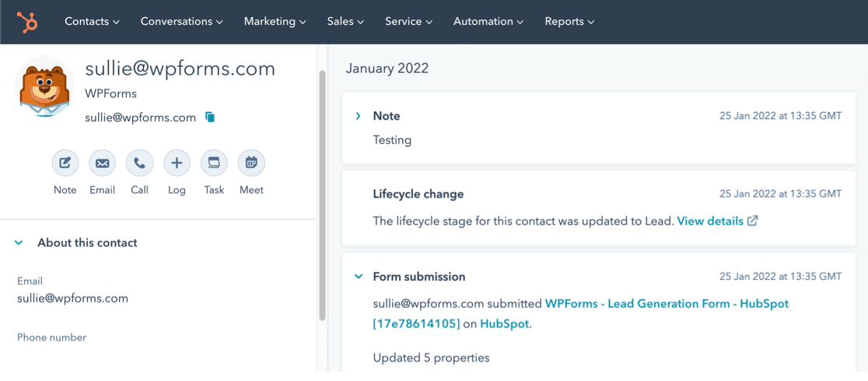Click the HubSpot sprocket logo
This screenshot has height=381, width=868.
(27, 22)
